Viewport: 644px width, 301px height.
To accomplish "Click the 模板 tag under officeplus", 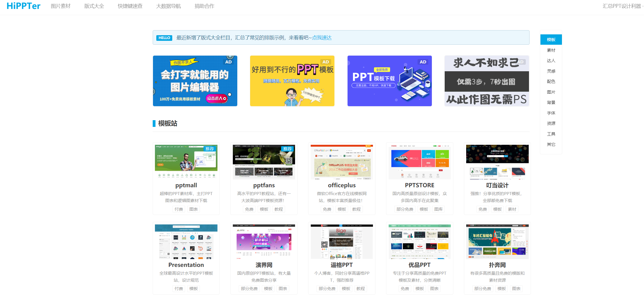I will pos(342,209).
